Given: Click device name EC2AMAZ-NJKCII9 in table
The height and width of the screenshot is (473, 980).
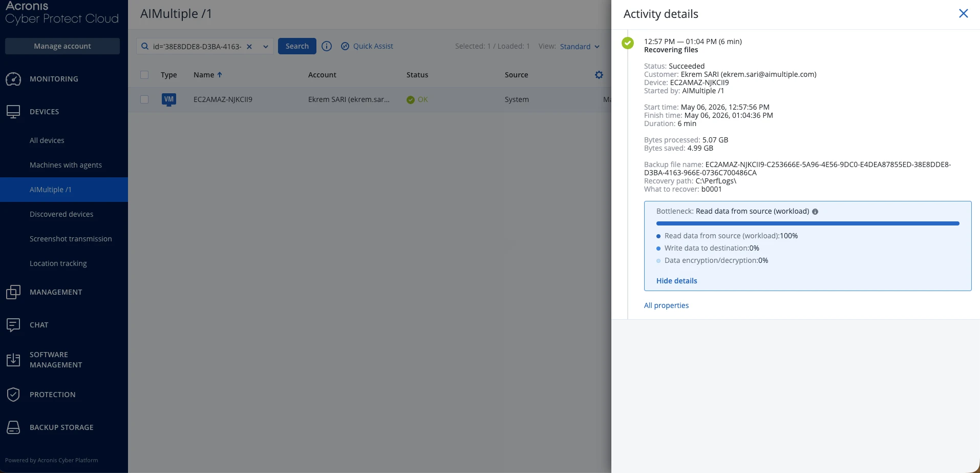Looking at the screenshot, I should tap(223, 99).
